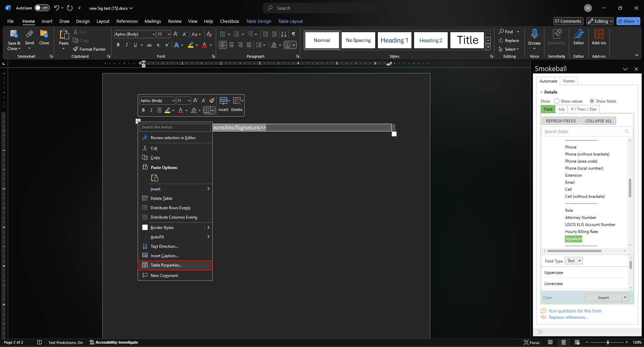Click the Dictate microphone icon
The height and width of the screenshot is (347, 644).
pyautogui.click(x=534, y=34)
